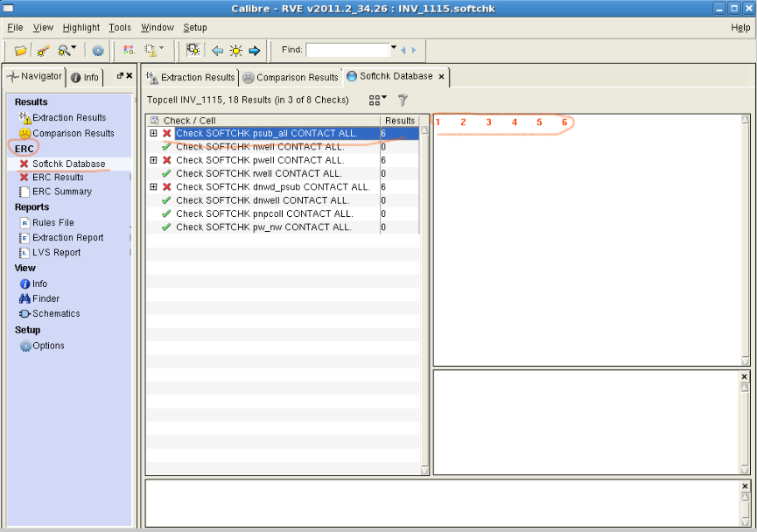Click the results filter funnel icon
This screenshot has height=532, width=757.
click(x=403, y=100)
